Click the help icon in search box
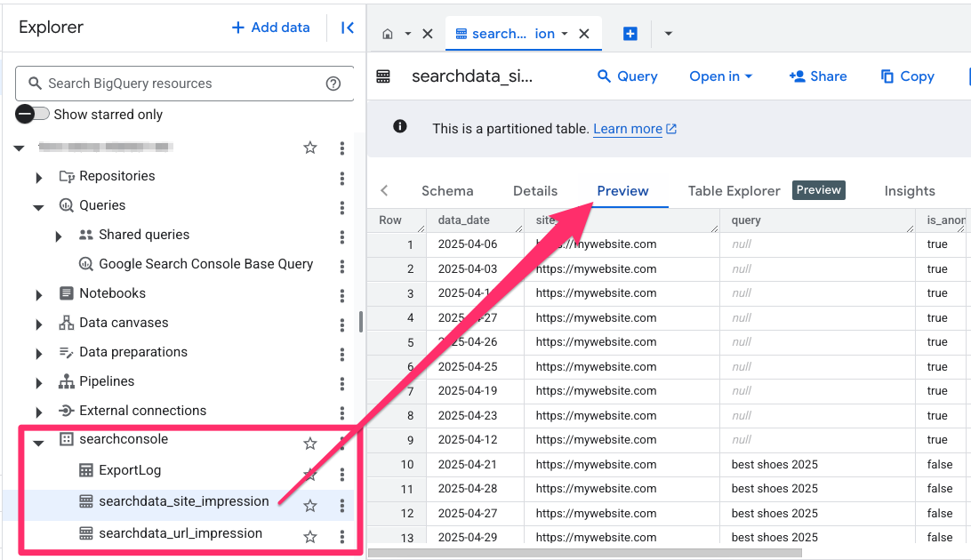The height and width of the screenshot is (560, 971). tap(333, 84)
